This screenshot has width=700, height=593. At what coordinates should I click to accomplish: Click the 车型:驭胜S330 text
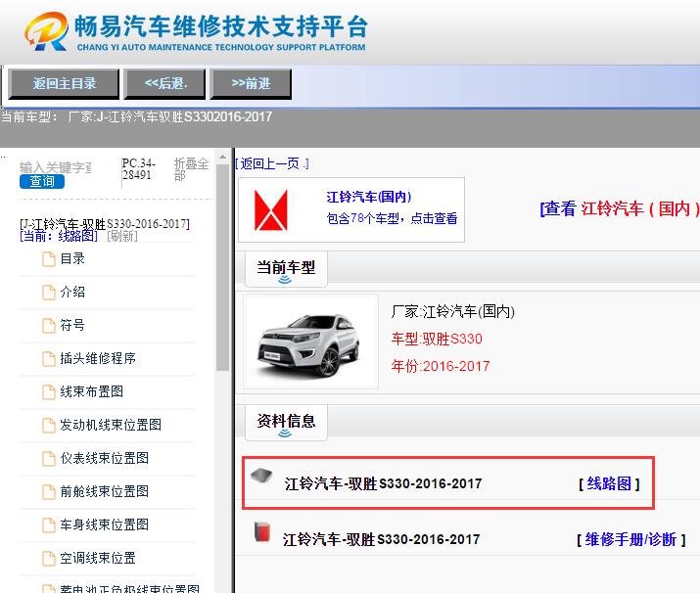coord(437,339)
